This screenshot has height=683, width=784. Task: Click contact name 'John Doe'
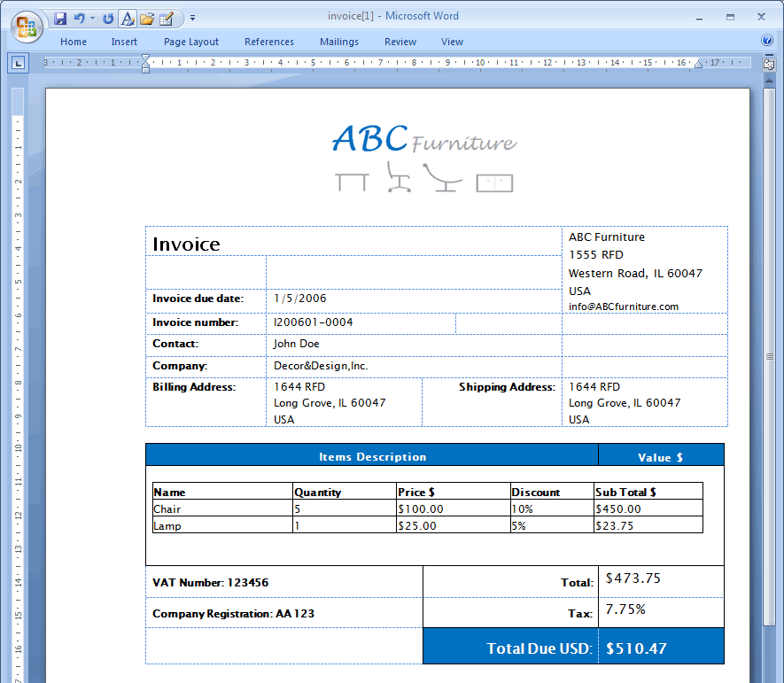pos(296,344)
